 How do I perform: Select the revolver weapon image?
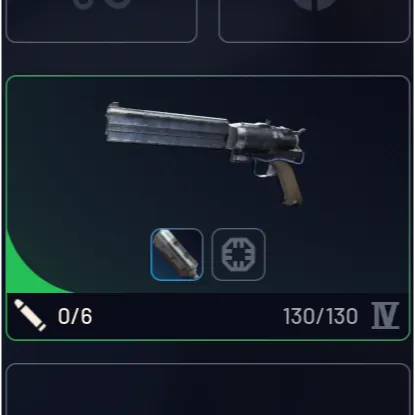(205, 154)
